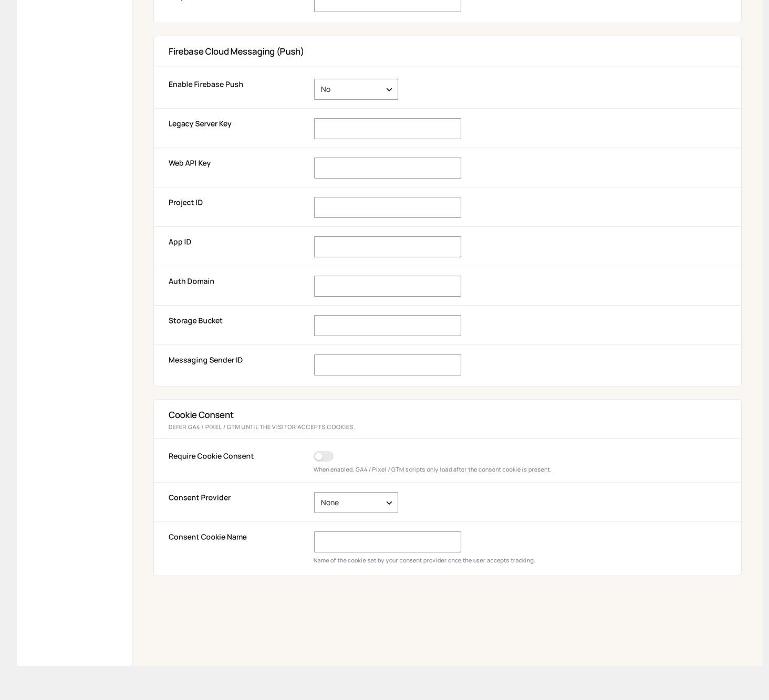Viewport: 769px width, 700px height.
Task: Toggle Require Cookie Consent switch
Action: pos(324,456)
